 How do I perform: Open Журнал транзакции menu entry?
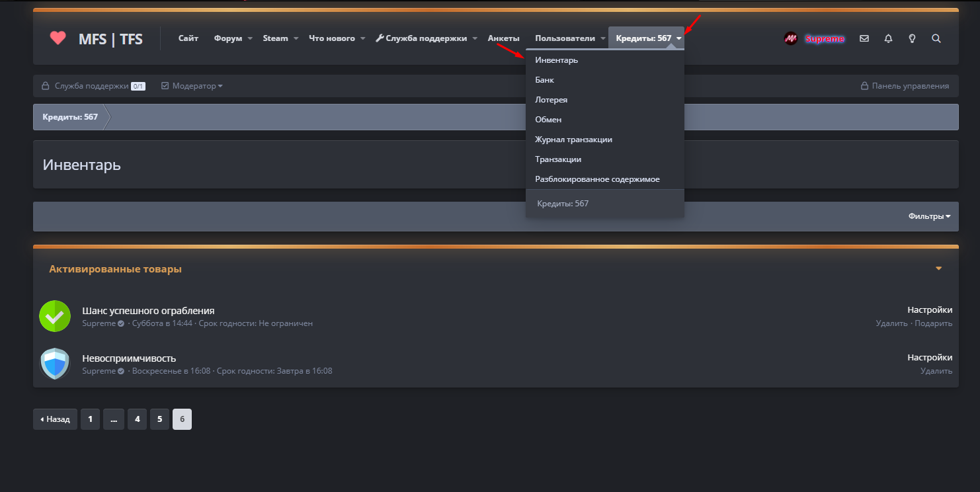point(573,140)
